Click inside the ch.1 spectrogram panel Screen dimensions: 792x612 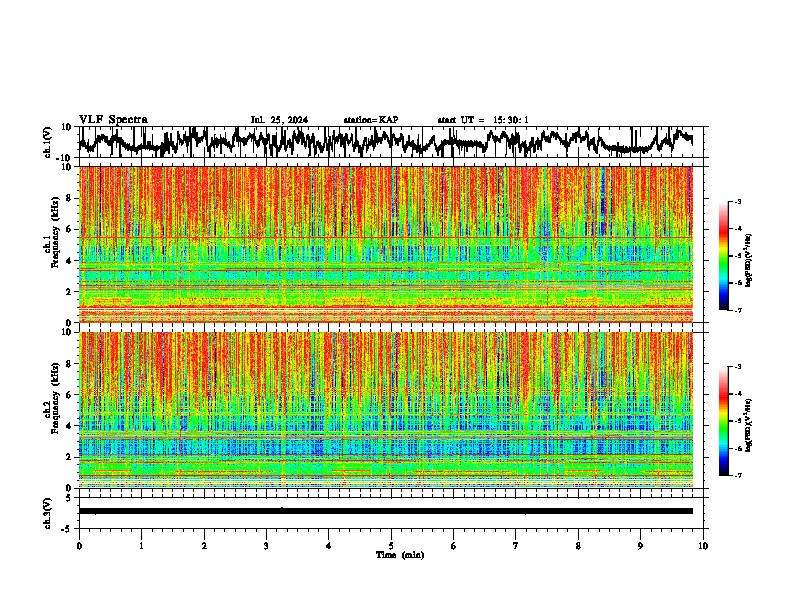click(x=385, y=244)
